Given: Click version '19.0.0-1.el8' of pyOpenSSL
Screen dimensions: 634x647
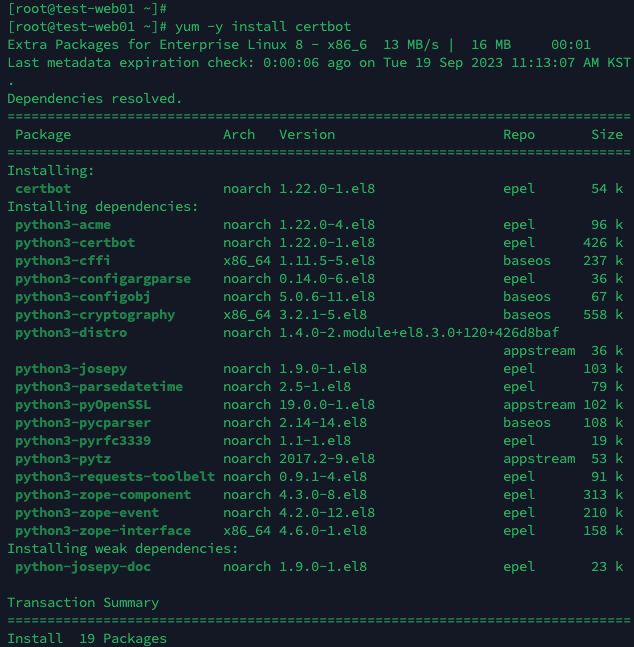Looking at the screenshot, I should (x=327, y=405).
